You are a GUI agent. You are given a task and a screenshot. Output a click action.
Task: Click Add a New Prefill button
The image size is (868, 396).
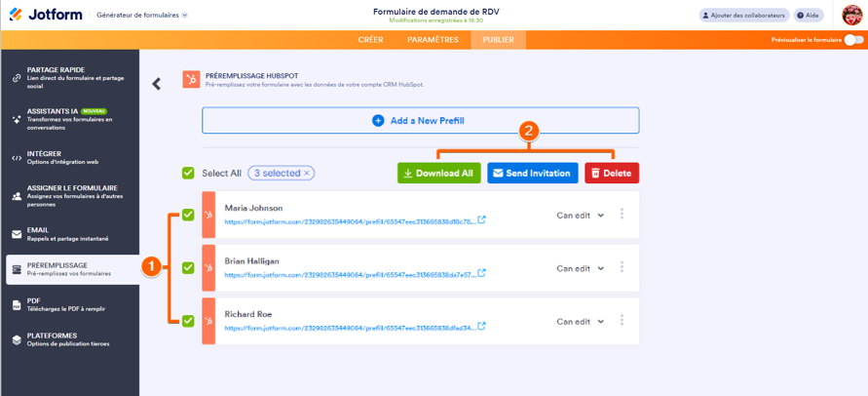pyautogui.click(x=420, y=120)
